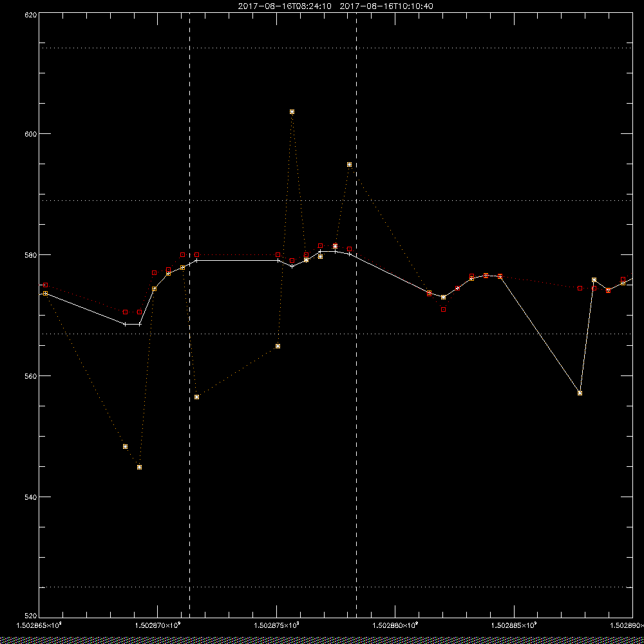Click the topmost horizontal dotted line near 614
The image size is (644, 644).
(x=336, y=48)
